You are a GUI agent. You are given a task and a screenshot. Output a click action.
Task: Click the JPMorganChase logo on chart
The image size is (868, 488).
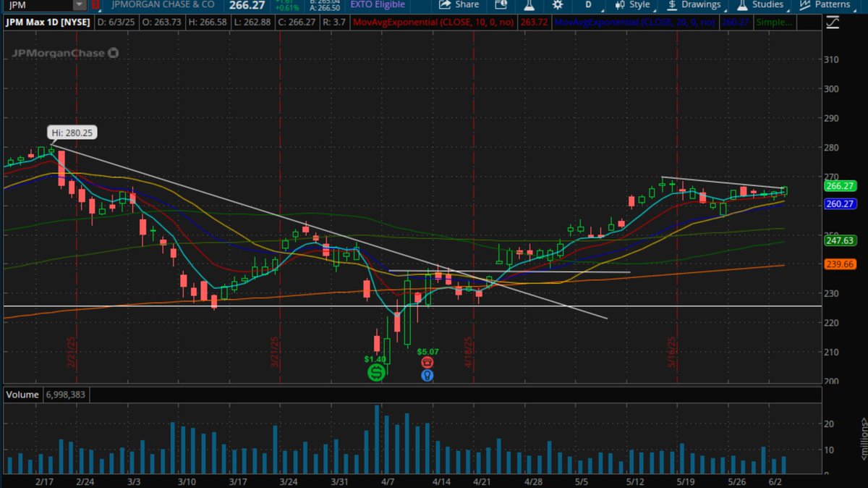[64, 53]
